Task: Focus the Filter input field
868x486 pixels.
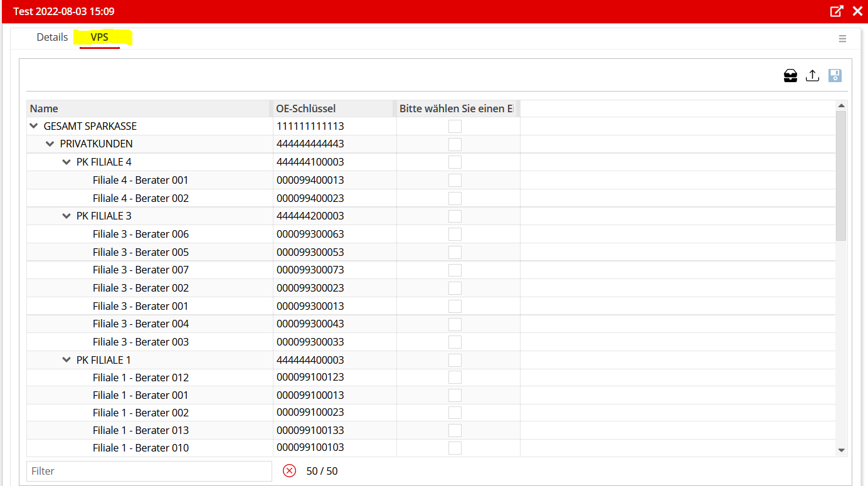Action: (149, 471)
